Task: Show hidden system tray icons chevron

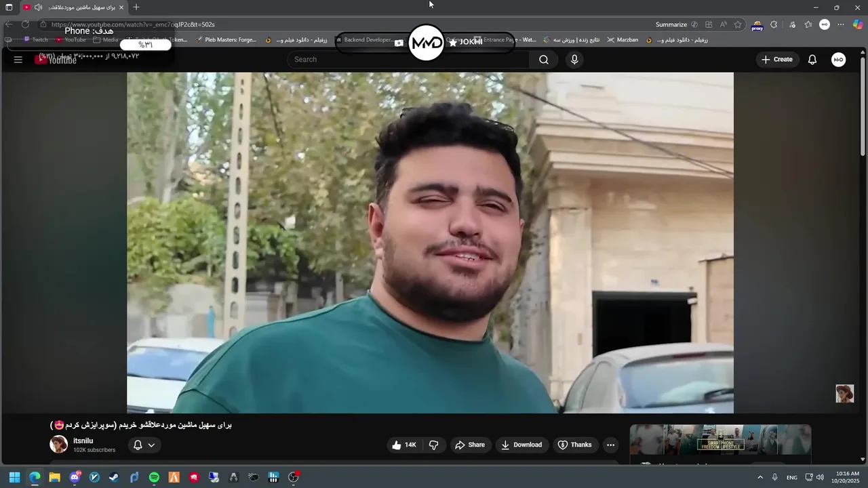Action: (x=760, y=477)
